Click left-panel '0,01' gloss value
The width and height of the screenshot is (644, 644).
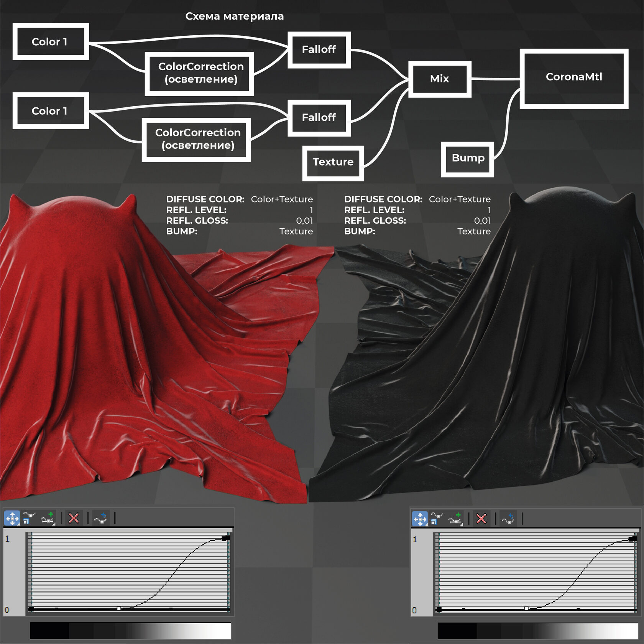tap(304, 221)
